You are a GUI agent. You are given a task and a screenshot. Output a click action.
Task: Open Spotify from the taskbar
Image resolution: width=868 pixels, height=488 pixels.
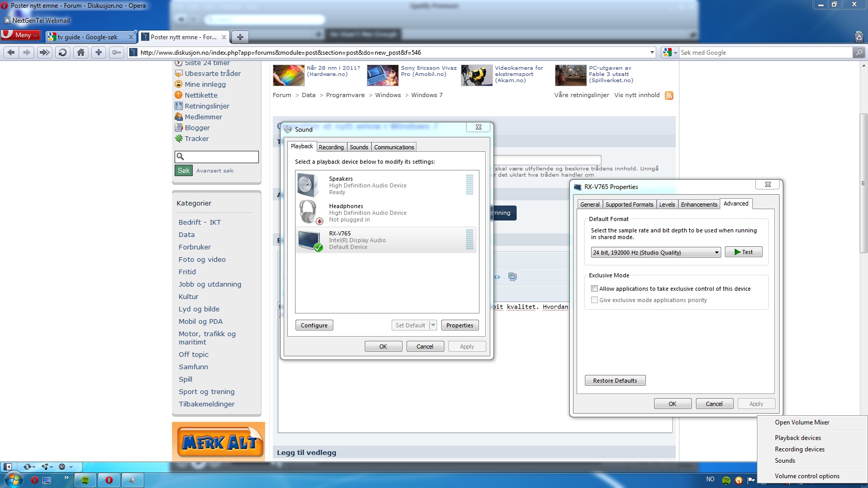click(85, 480)
